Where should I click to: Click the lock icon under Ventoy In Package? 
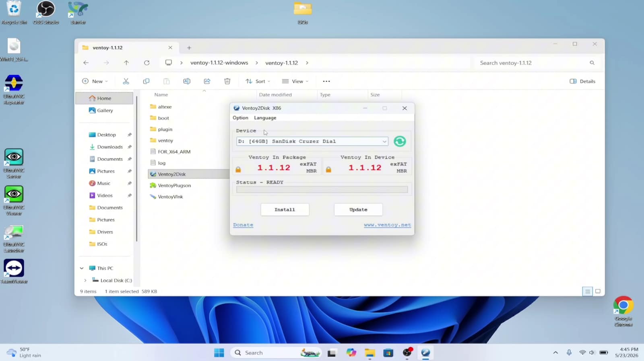[238, 170]
